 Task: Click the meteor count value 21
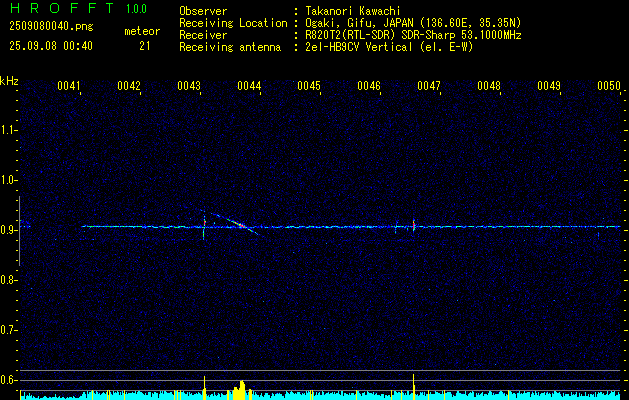click(144, 46)
